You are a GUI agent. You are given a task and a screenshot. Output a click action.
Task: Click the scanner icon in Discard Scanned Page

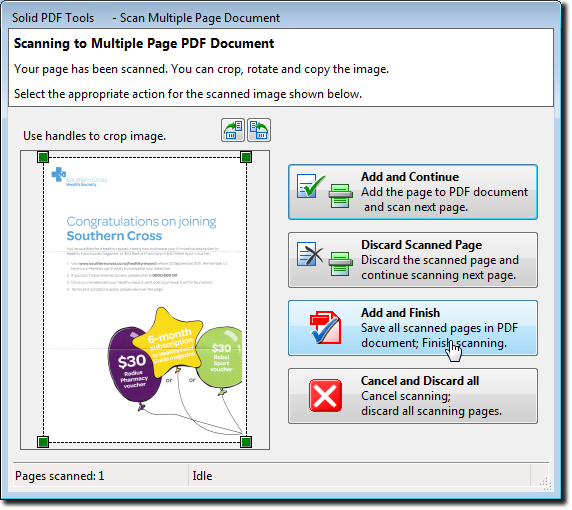point(341,264)
